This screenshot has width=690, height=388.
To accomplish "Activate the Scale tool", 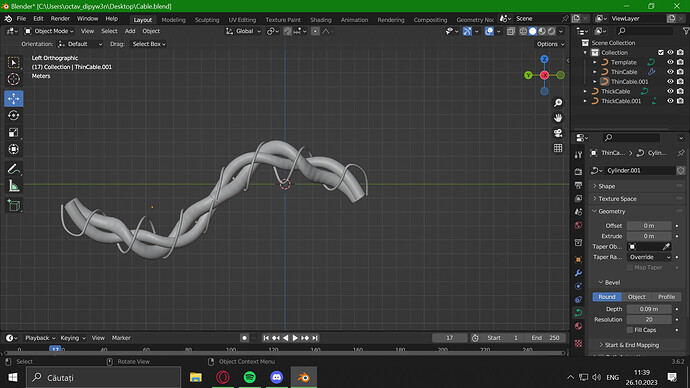I will point(14,132).
